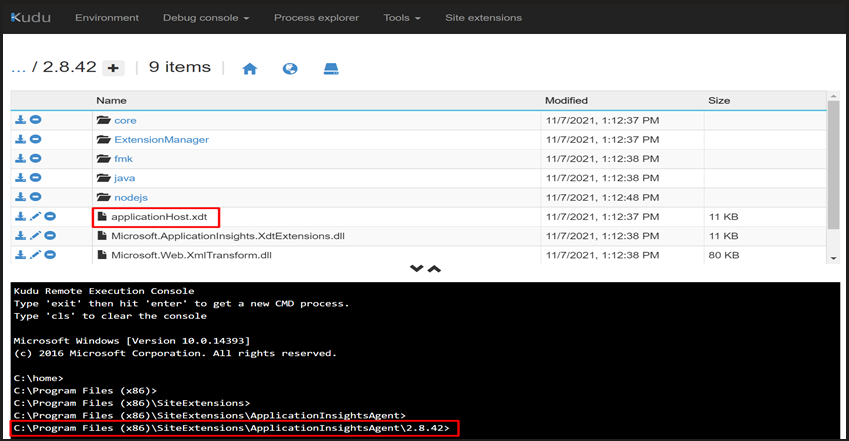
Task: Select Microsoft.ApplicationInsights.XdtExtensions.dll file name
Action: (x=228, y=236)
